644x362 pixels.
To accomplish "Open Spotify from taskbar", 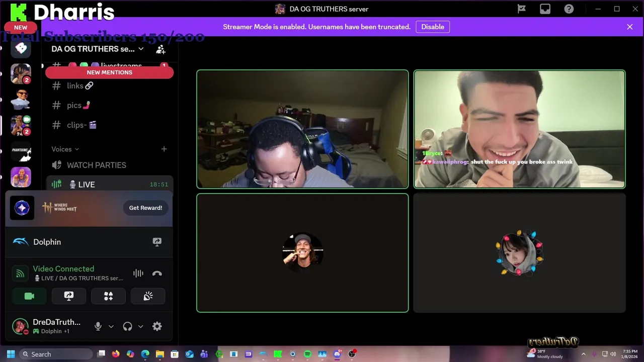I will pos(307,354).
